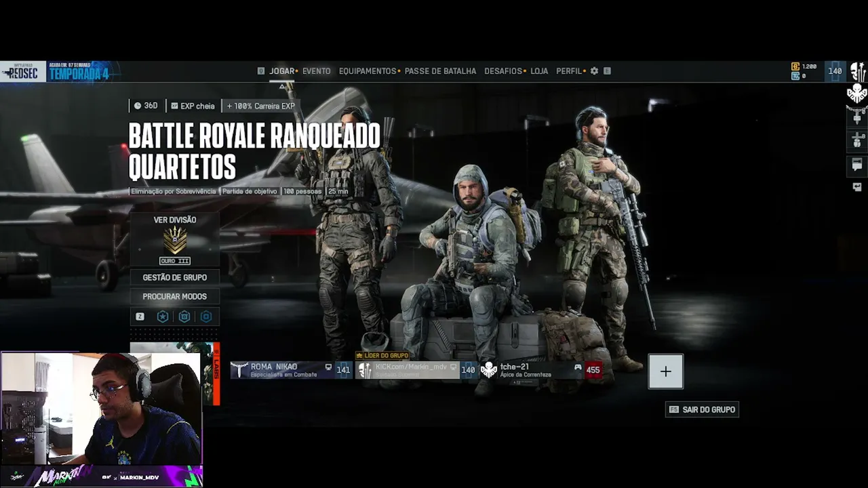Select the KICK.com/Markin_mdv player card
The width and height of the screenshot is (868, 488).
pyautogui.click(x=416, y=370)
